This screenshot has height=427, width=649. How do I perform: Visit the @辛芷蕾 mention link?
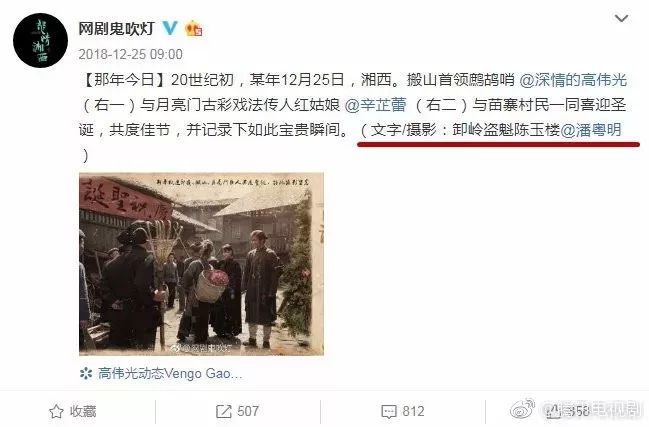point(375,105)
